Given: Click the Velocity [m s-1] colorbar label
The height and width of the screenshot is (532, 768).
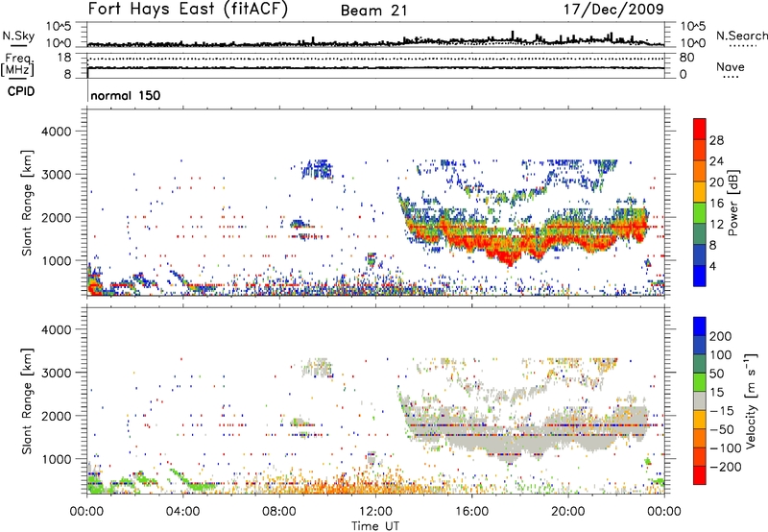Looking at the screenshot, I should (751, 400).
